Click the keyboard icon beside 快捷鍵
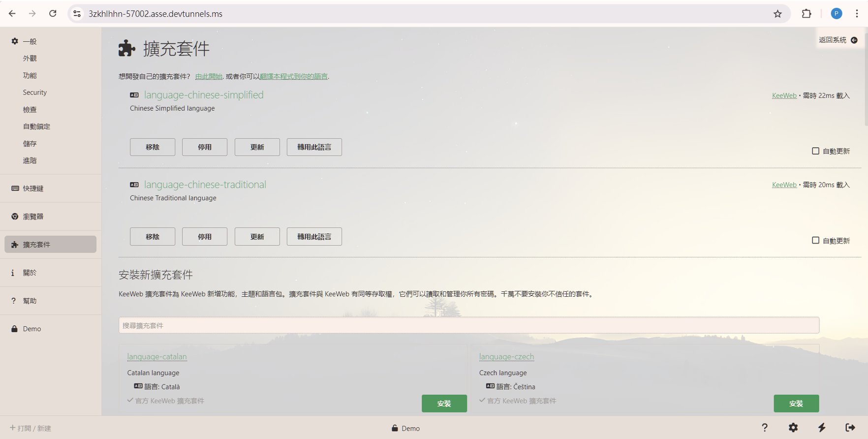868x439 pixels. point(15,188)
